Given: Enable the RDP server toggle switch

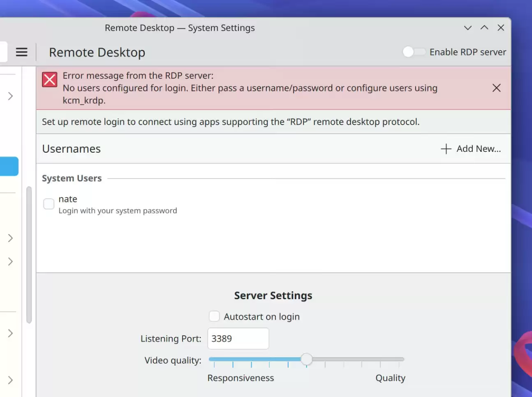Looking at the screenshot, I should coord(414,52).
